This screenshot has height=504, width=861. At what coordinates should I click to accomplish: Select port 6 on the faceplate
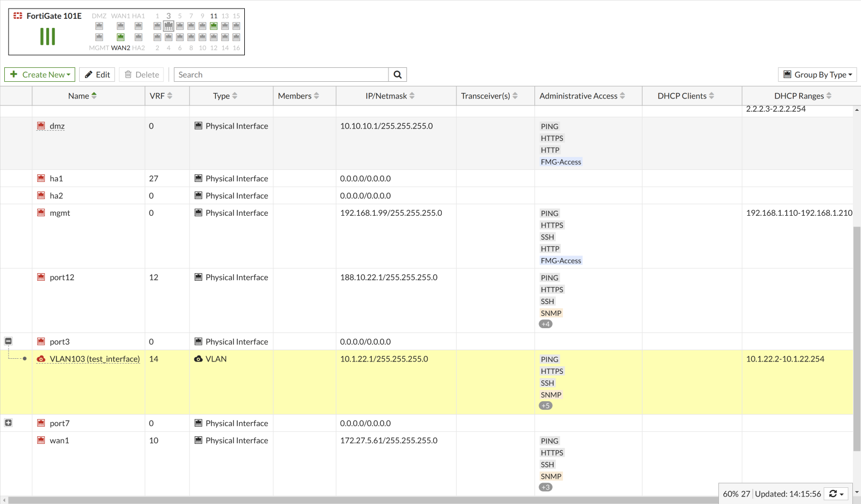tap(180, 37)
